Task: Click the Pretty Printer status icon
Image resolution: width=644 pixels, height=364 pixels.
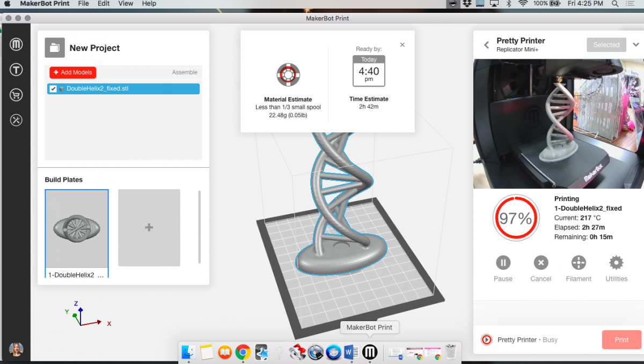Action: point(487,339)
